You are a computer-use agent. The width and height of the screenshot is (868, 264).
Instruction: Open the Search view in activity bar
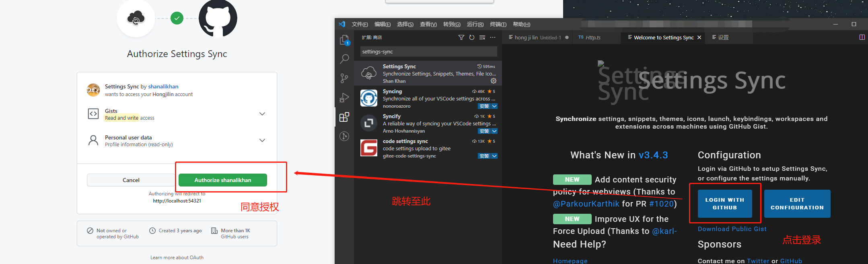344,59
